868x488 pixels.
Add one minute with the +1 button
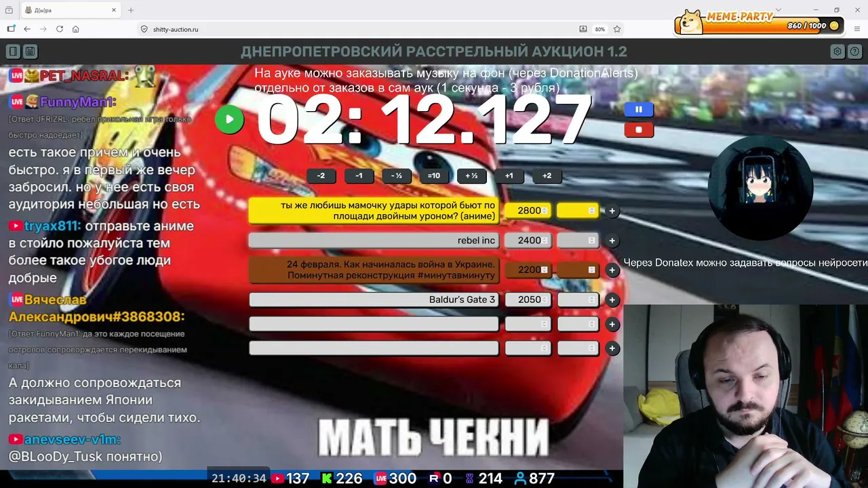(509, 176)
